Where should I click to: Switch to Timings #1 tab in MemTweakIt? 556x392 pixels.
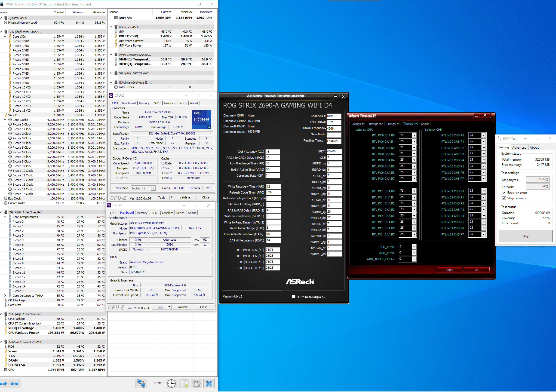[358, 124]
